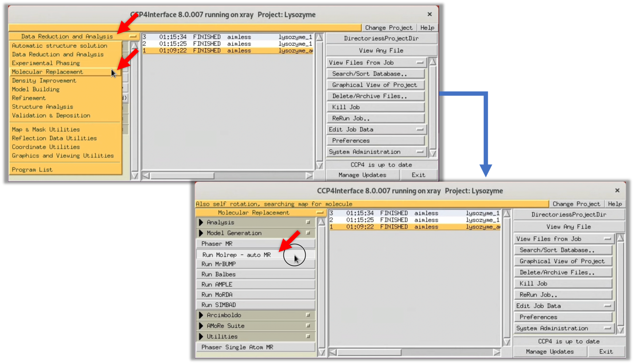Toggle the small square beside Model Generation
The width and height of the screenshot is (634, 364).
coord(308,233)
